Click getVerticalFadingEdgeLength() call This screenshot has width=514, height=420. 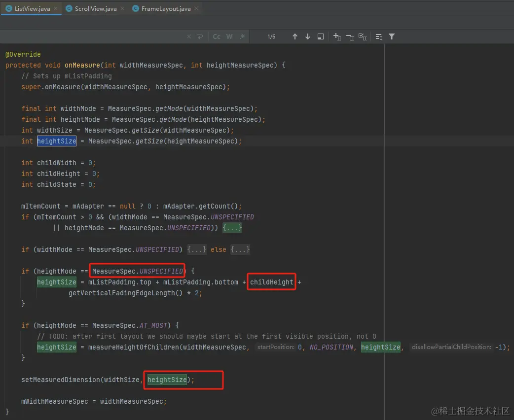(x=125, y=293)
